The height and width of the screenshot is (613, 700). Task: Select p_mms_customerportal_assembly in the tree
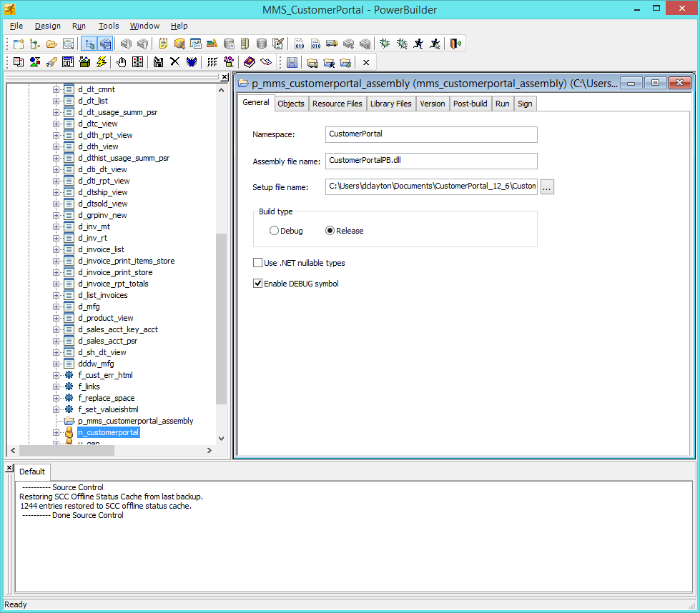(136, 421)
